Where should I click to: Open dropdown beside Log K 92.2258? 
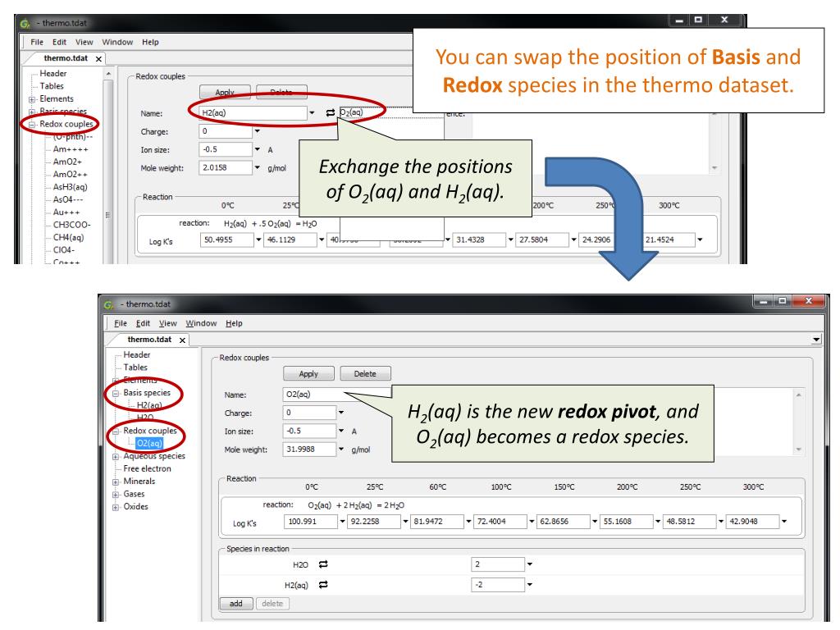pyautogui.click(x=405, y=521)
